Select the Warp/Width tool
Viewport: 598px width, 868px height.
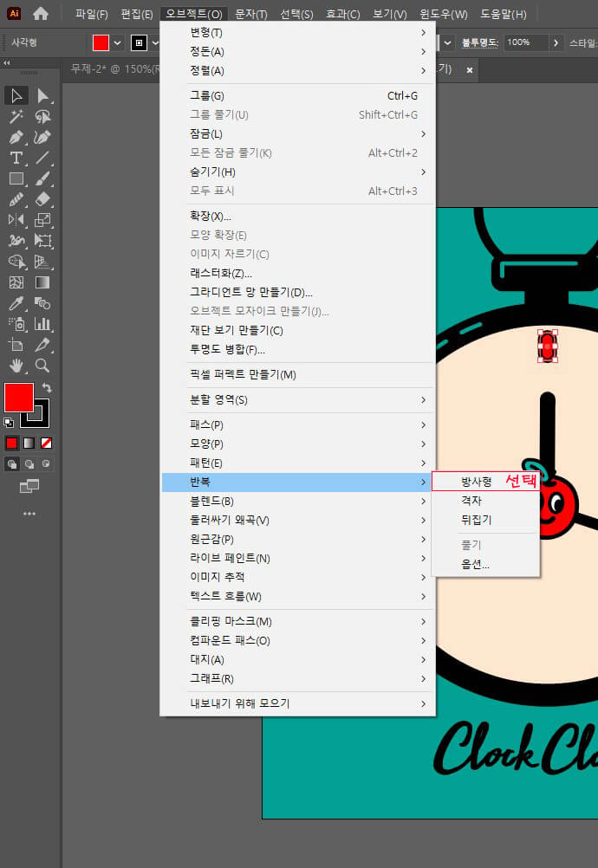click(x=16, y=241)
